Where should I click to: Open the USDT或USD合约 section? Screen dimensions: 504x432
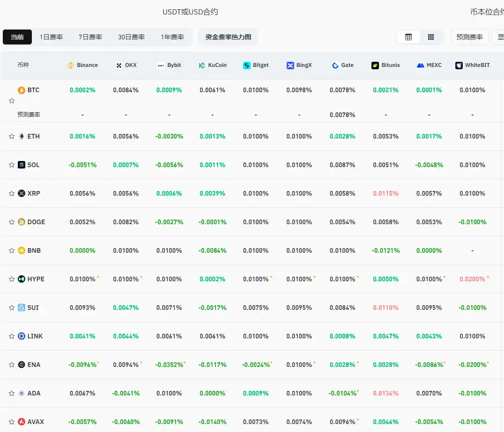[190, 12]
